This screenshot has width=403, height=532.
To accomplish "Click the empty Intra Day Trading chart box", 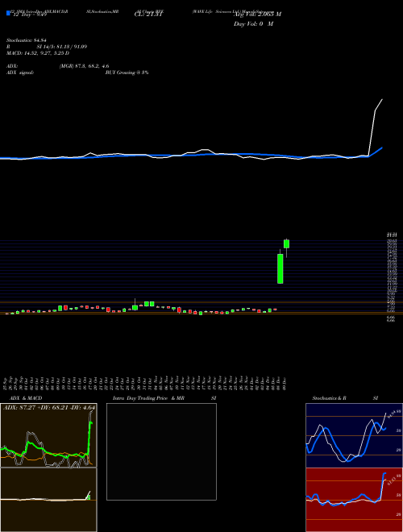I will tap(161, 451).
